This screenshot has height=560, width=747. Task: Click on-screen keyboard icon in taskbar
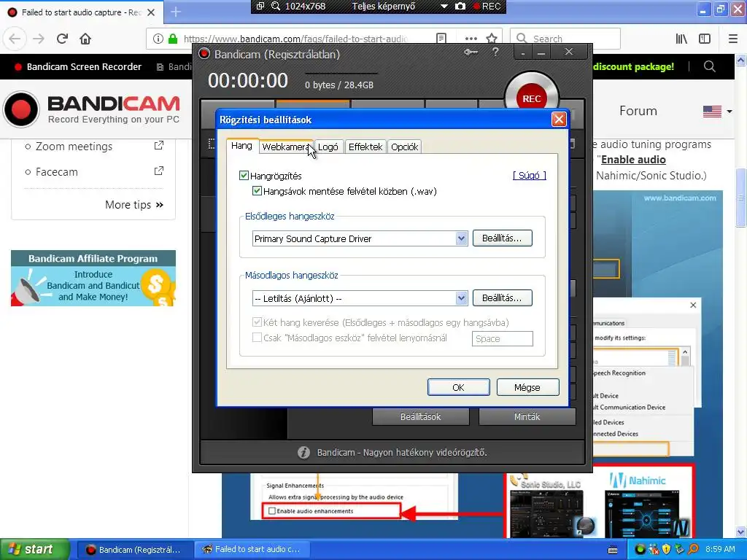613,550
